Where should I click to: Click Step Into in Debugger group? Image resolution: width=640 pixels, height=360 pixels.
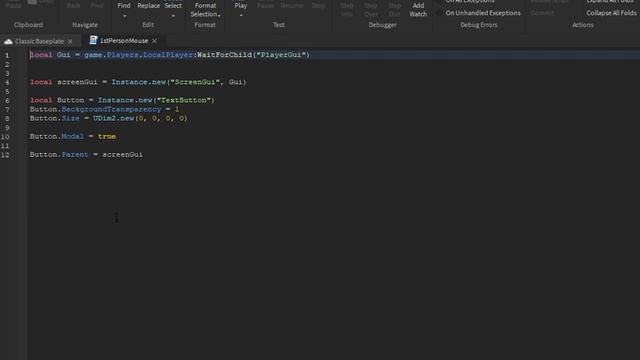point(347,10)
